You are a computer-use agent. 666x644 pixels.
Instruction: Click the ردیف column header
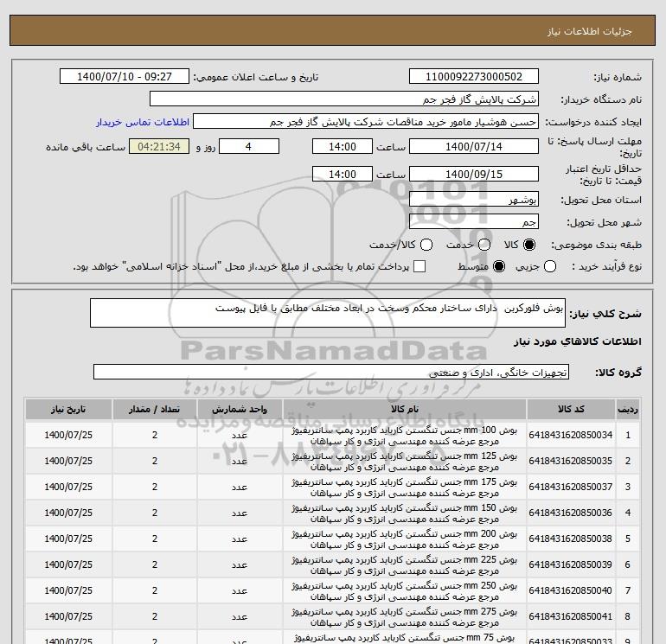[627, 409]
